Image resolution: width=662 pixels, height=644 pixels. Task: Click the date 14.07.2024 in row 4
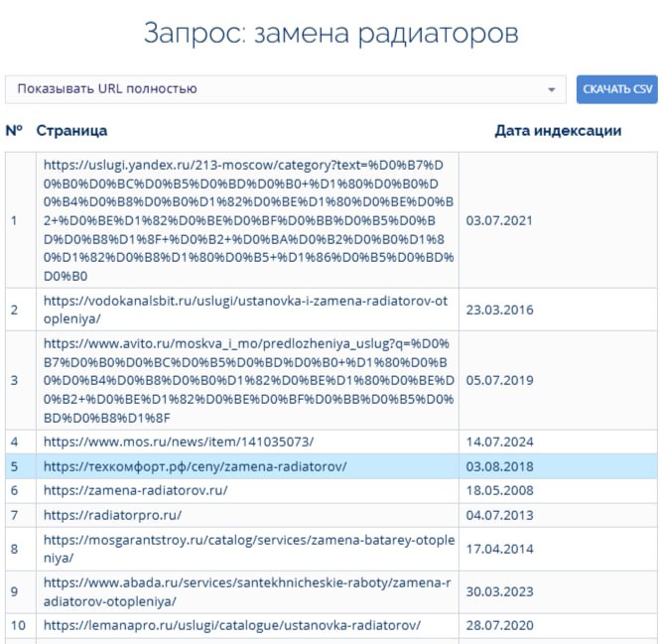tap(499, 442)
